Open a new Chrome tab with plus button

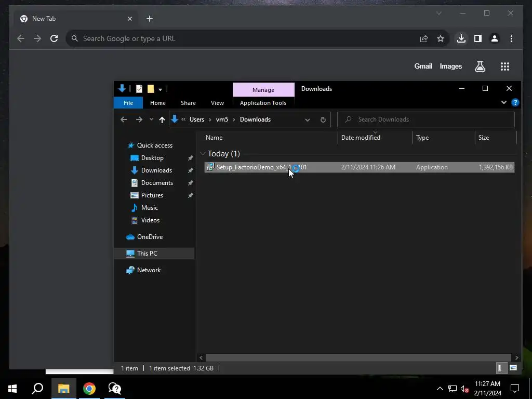[x=149, y=19]
